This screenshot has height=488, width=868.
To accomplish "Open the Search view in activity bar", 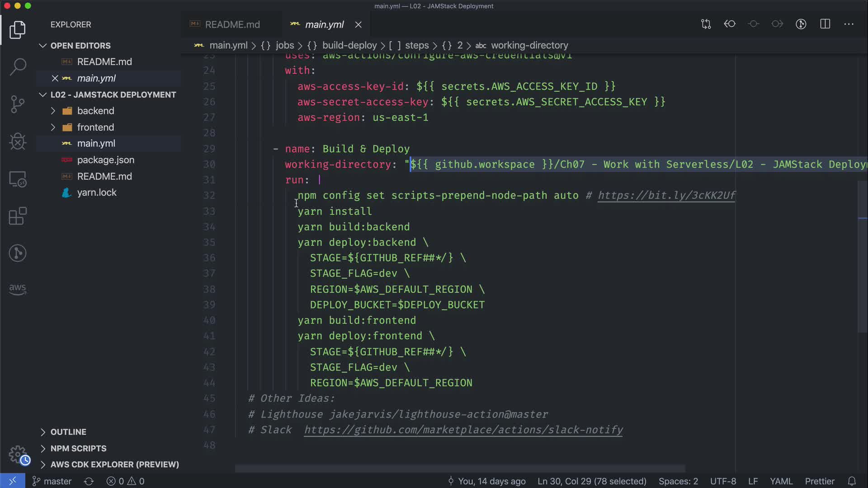I will [x=18, y=67].
